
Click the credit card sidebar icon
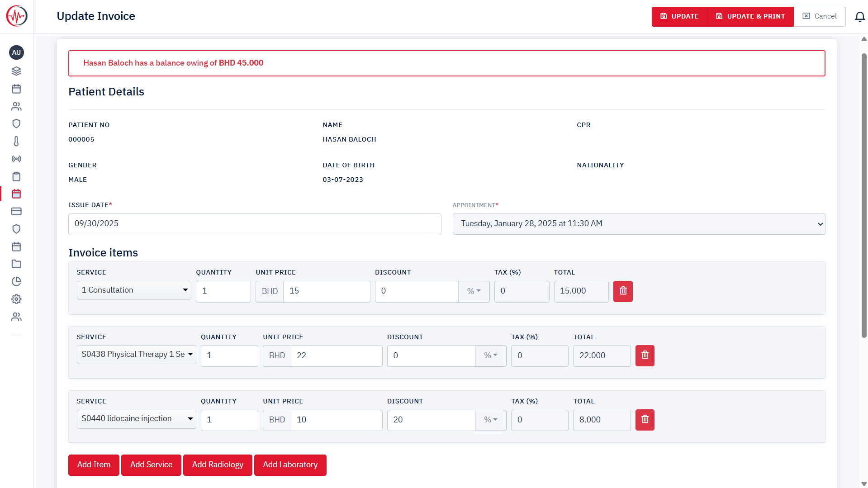(16, 211)
